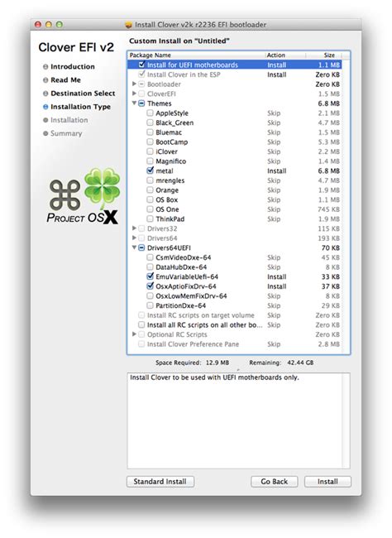
Task: Click the yellow minimize window button
Action: pyautogui.click(x=49, y=25)
